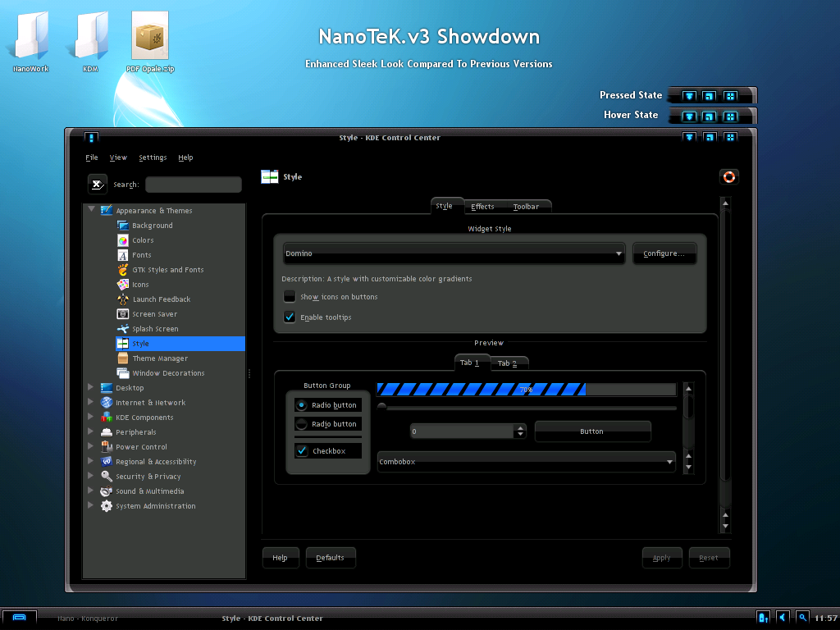Viewport: 840px width, 630px height.
Task: Select the GTK Styles and Fonts icon
Action: [123, 269]
